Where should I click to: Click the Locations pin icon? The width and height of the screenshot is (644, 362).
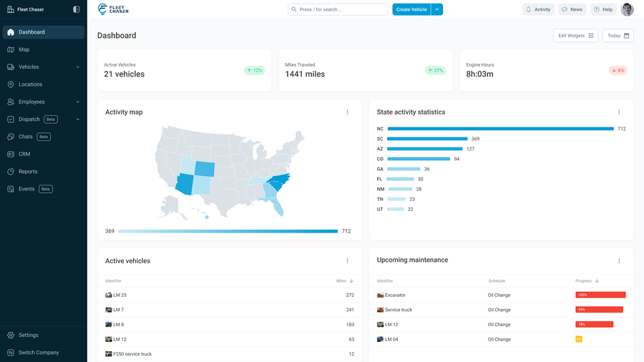click(x=11, y=84)
